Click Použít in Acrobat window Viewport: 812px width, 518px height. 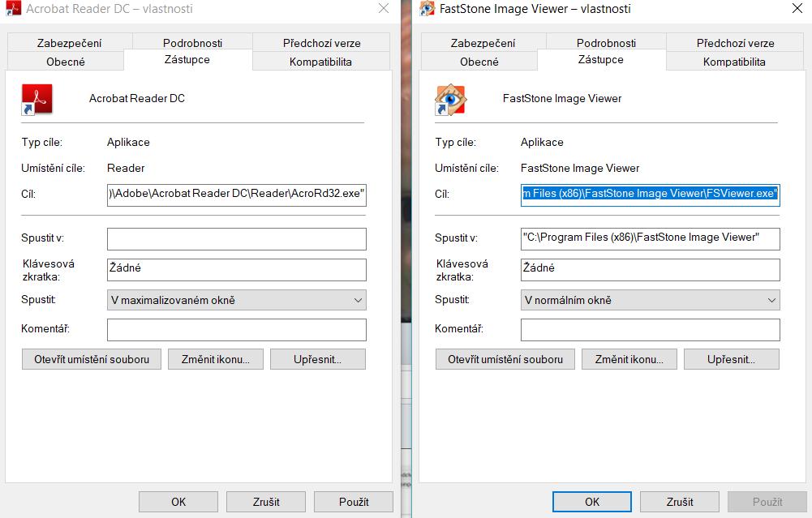(354, 502)
